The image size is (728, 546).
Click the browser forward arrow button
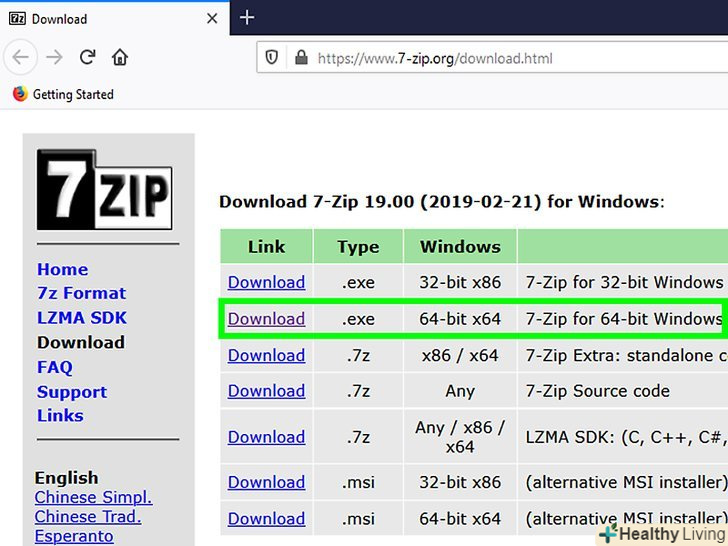[54, 57]
